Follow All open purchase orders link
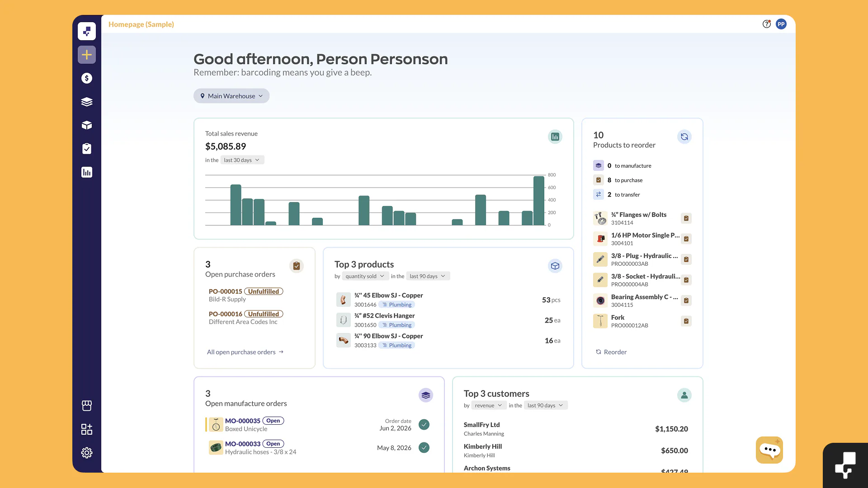The width and height of the screenshot is (868, 488). [x=245, y=352]
